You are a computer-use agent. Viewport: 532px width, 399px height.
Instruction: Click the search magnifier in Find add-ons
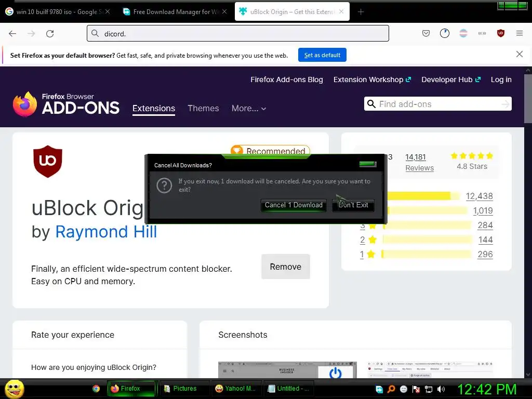coord(371,104)
